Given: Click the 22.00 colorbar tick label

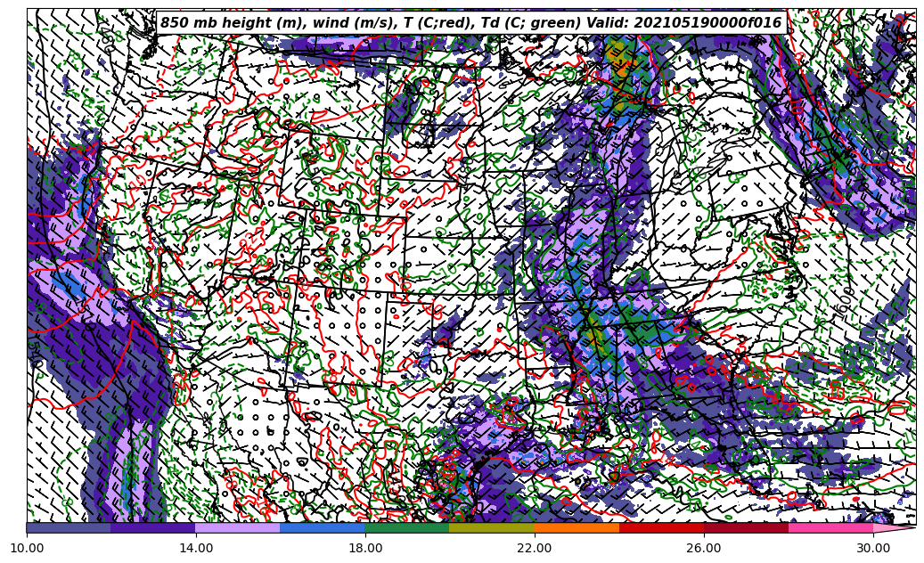Looking at the screenshot, I should (535, 549).
